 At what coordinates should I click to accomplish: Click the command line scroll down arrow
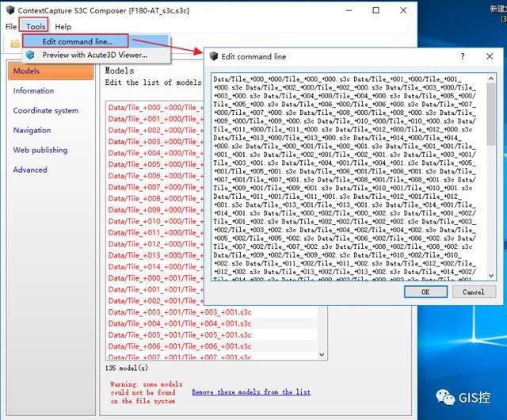491,275
